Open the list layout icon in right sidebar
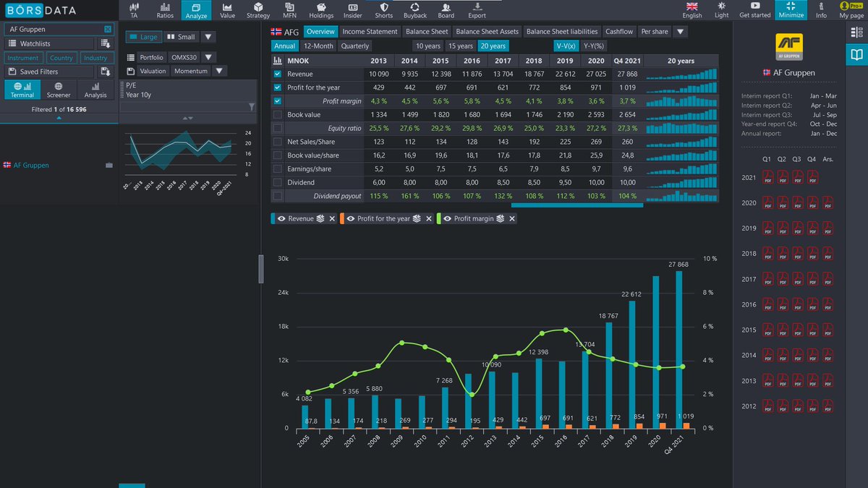 pyautogui.click(x=857, y=33)
